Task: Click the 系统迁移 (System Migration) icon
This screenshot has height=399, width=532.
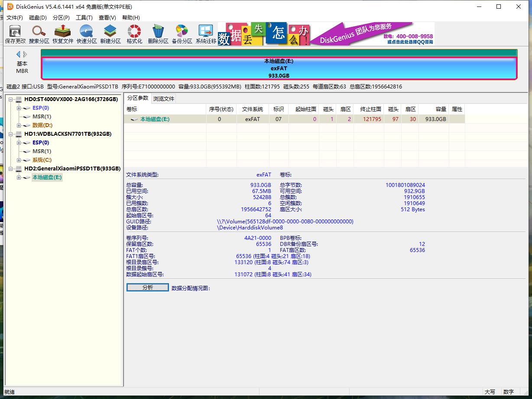Action: click(206, 34)
